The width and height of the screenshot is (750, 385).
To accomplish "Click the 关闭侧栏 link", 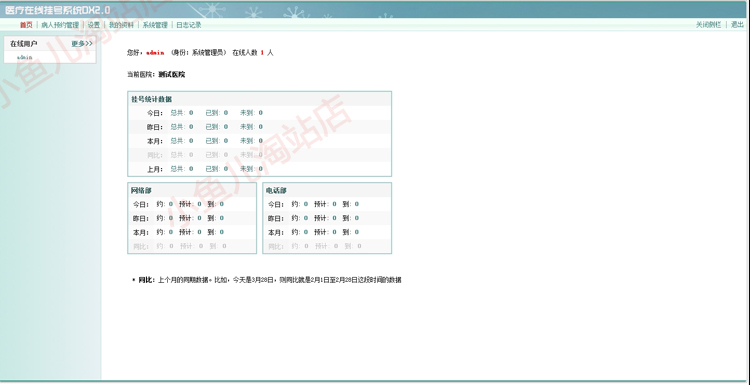I will (708, 25).
